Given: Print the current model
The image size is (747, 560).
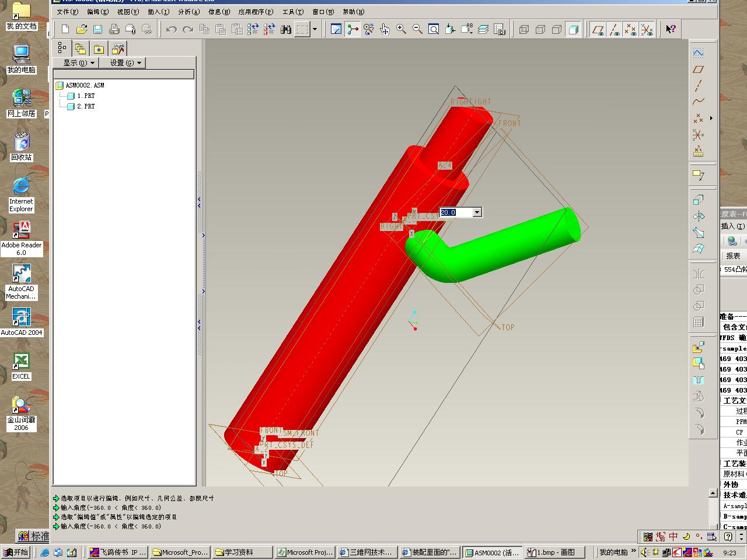Looking at the screenshot, I should pos(114,29).
